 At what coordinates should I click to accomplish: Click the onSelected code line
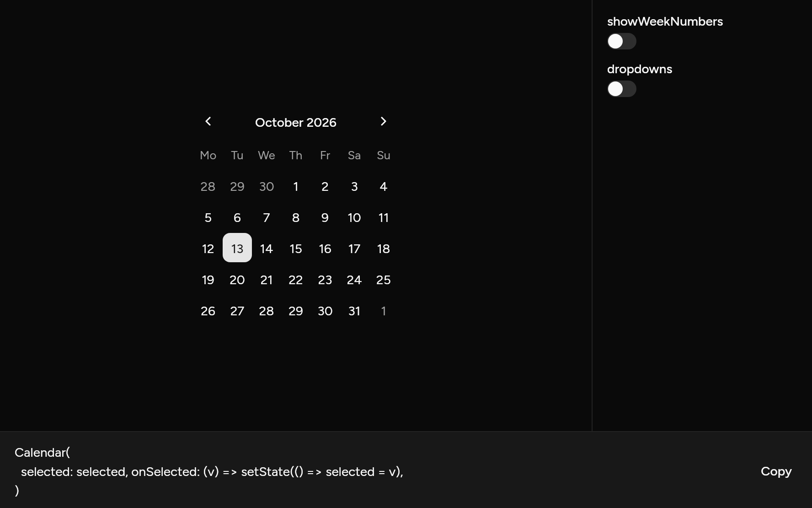[212, 471]
